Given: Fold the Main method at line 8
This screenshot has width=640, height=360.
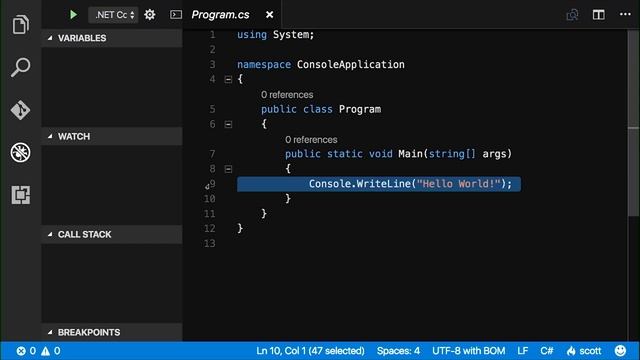Looking at the screenshot, I should point(228,169).
